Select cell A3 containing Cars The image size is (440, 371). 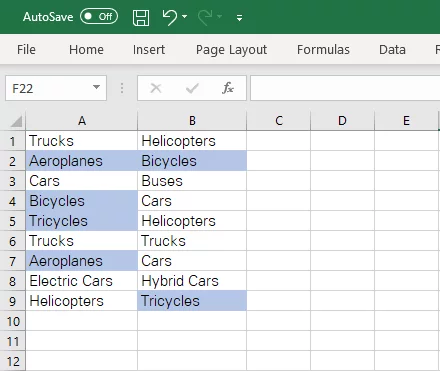click(x=82, y=181)
